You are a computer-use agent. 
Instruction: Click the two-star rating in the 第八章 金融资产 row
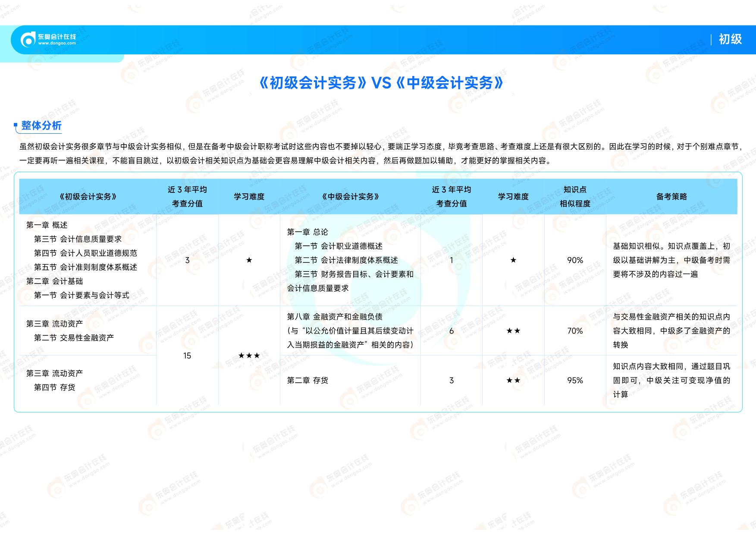pos(513,331)
